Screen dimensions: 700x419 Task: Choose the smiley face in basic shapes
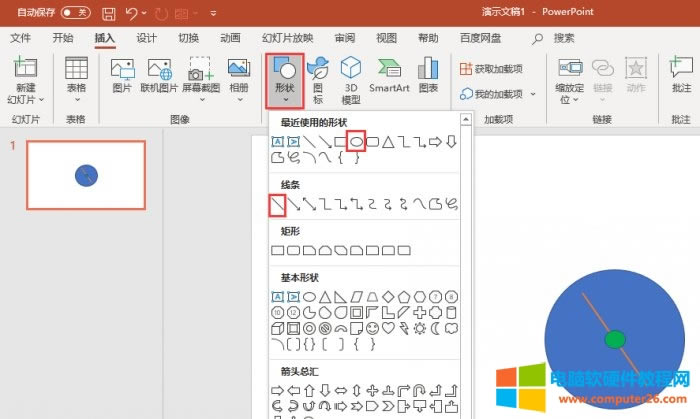click(x=372, y=327)
